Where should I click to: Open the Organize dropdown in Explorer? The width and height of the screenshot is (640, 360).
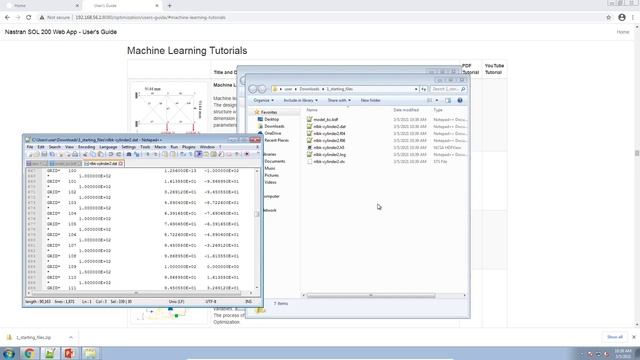click(x=264, y=100)
